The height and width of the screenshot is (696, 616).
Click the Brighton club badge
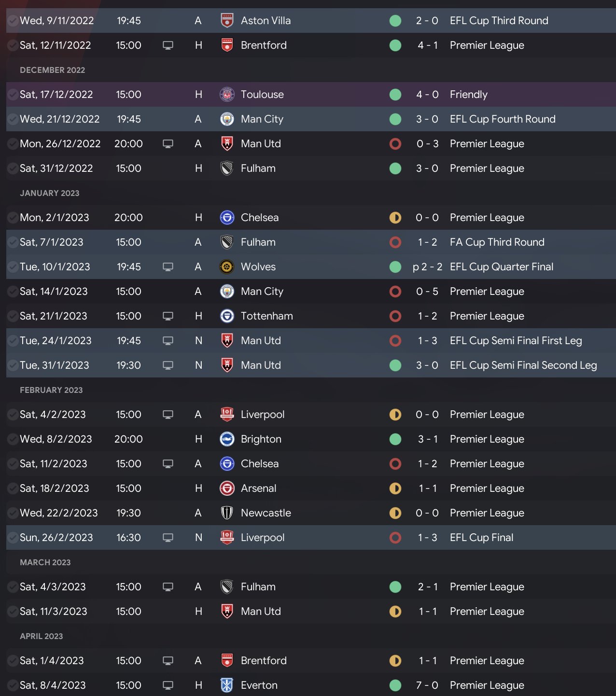(227, 439)
